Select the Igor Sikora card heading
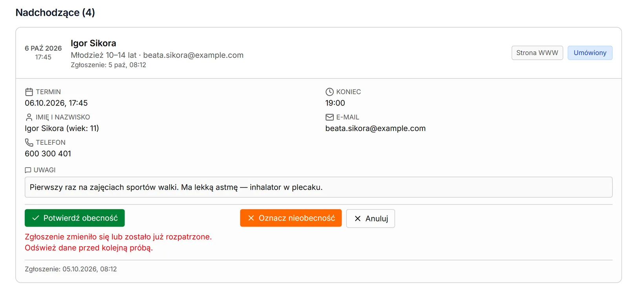Screen dimensions: 644x284 pyautogui.click(x=93, y=43)
